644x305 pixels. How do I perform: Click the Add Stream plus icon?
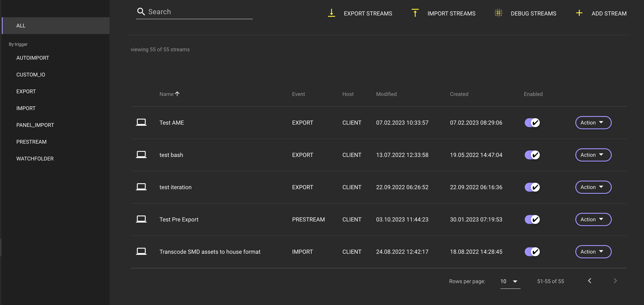[579, 13]
